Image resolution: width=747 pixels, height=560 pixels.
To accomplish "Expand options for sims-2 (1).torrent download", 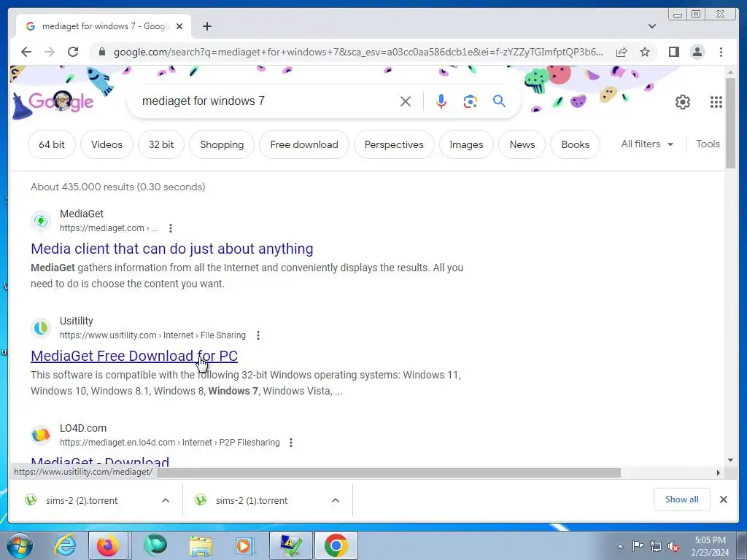I will pyautogui.click(x=336, y=500).
